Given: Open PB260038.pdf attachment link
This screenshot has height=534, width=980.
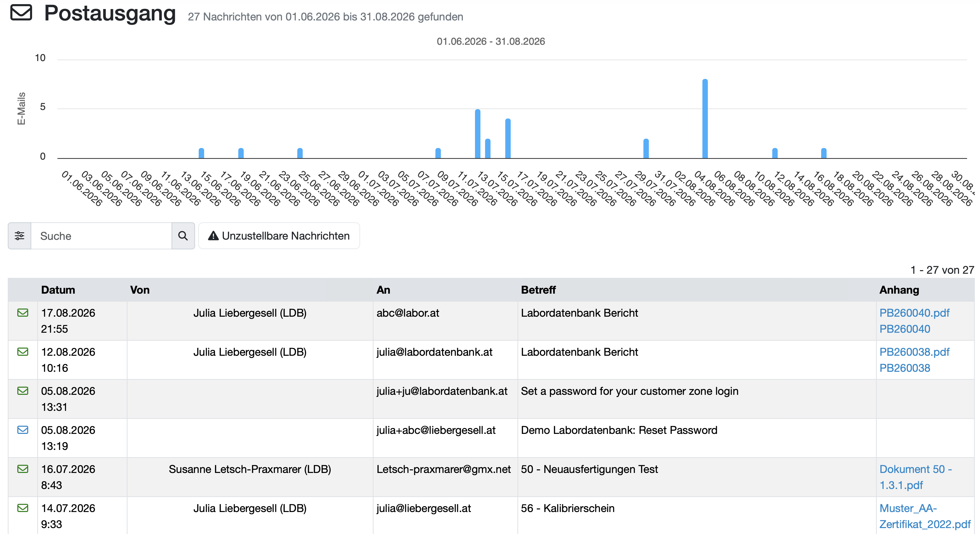Looking at the screenshot, I should point(914,352).
